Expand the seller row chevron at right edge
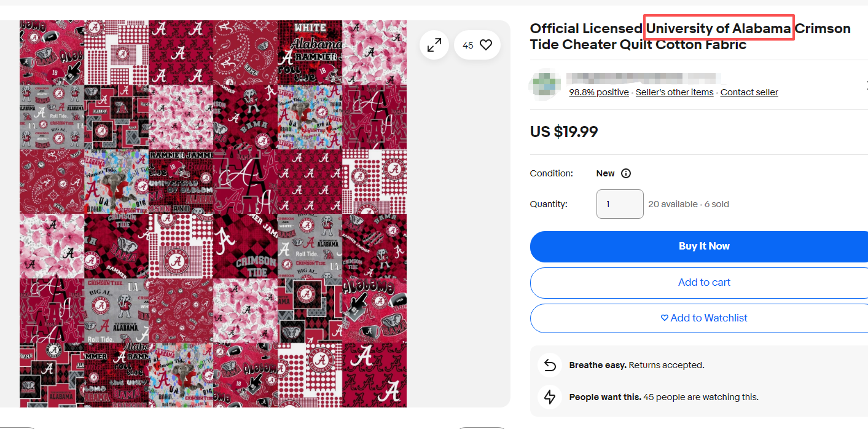This screenshot has height=429, width=868. (865, 85)
